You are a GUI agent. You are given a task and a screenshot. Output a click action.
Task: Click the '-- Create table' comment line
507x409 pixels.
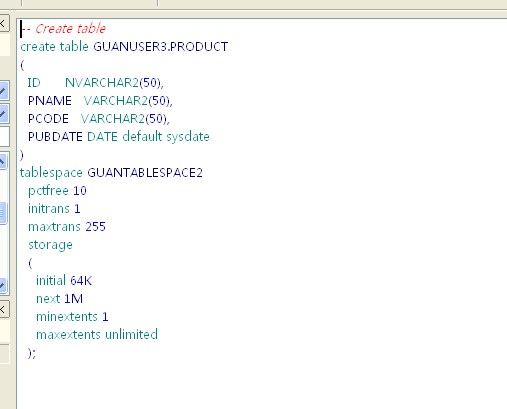[63, 29]
